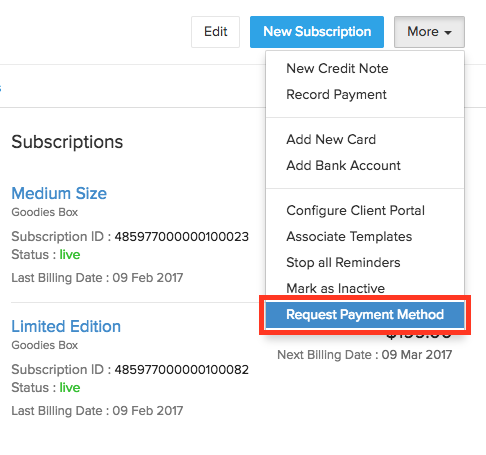Click Next Billing Date 09 Mar 2017

tap(365, 355)
